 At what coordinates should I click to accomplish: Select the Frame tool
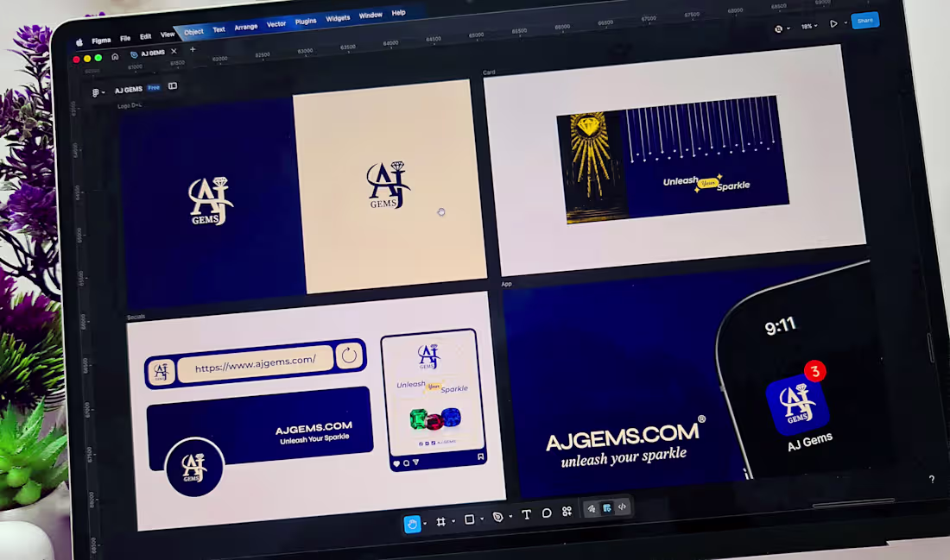tap(441, 521)
